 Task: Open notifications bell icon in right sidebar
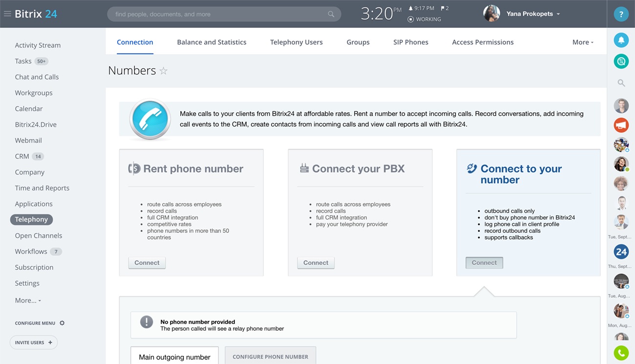click(x=621, y=40)
